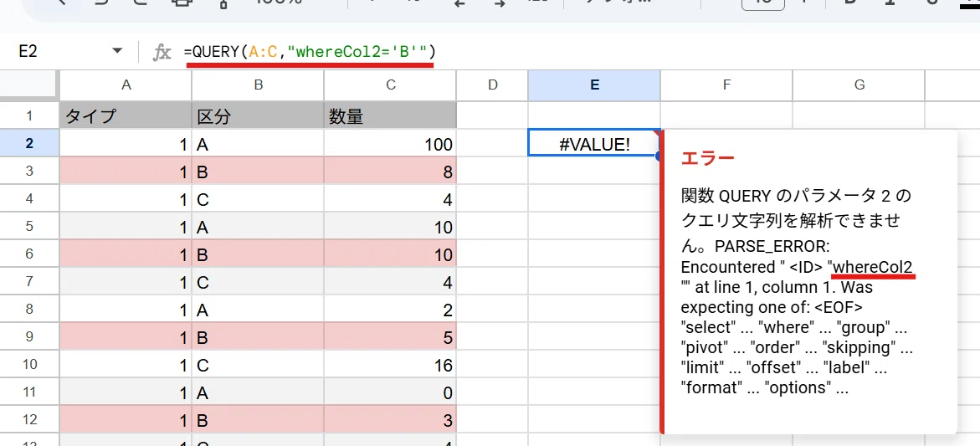Screen dimensions: 980x446
Task: Click type cell 1 in row 2
Action: tap(126, 144)
